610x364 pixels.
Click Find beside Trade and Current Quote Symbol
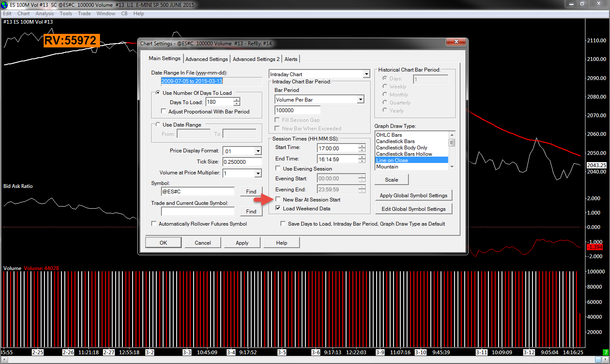251,211
